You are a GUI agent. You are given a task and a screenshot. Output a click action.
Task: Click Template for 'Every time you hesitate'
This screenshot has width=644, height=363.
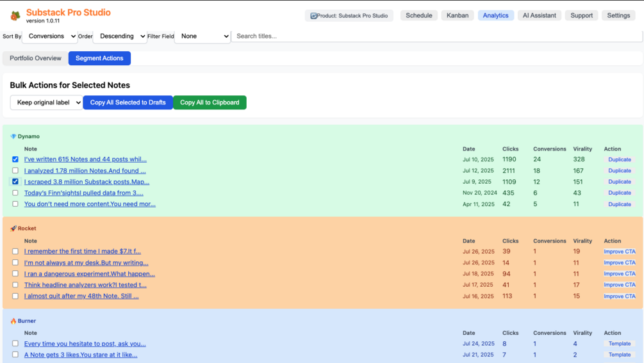[620, 344]
